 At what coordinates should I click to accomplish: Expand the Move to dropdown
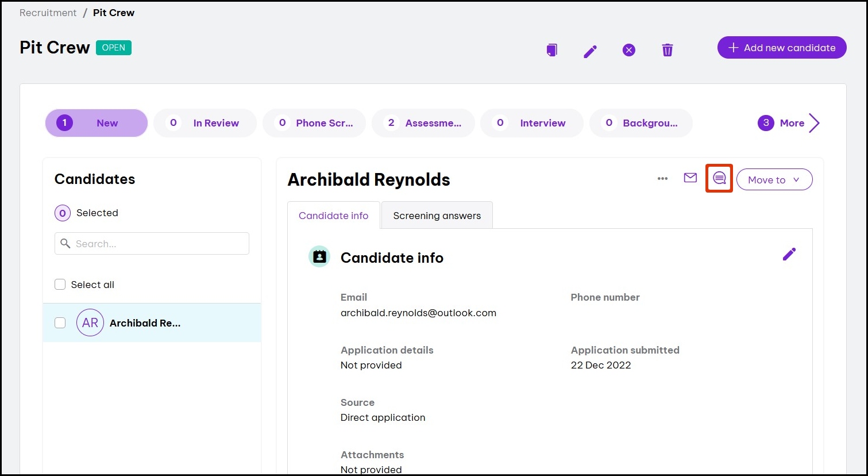[x=774, y=180]
